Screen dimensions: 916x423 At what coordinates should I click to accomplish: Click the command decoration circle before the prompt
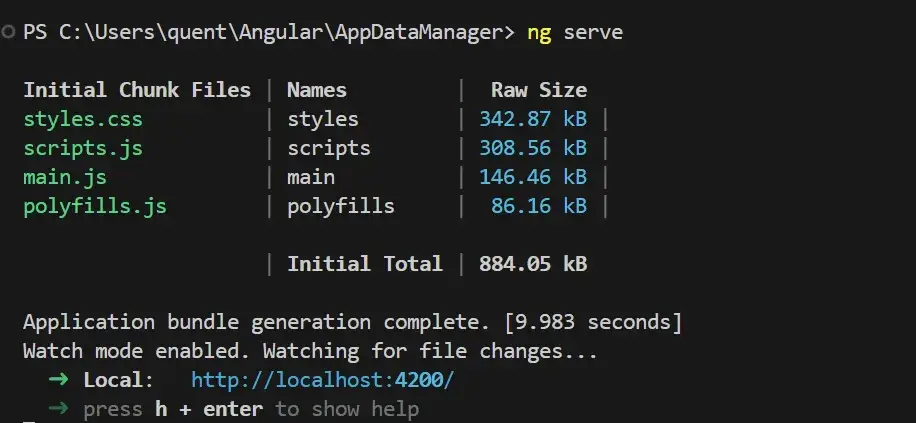[9, 33]
